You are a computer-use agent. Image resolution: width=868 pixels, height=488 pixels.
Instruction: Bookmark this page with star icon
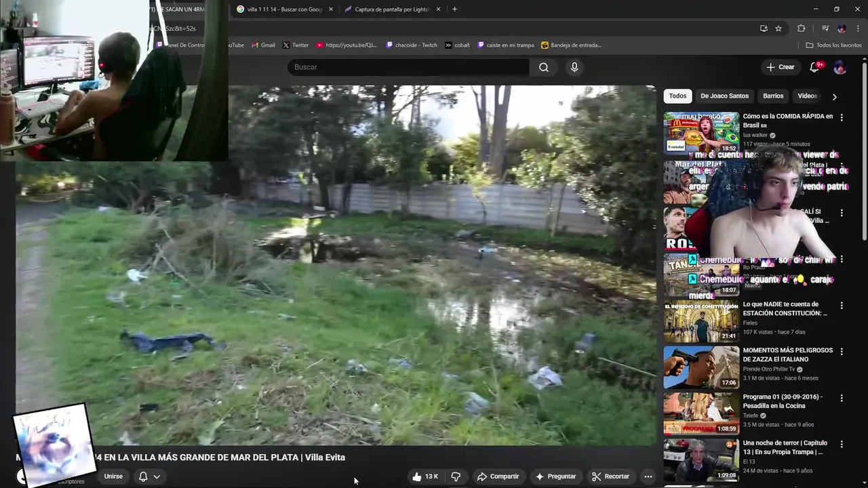(x=778, y=28)
